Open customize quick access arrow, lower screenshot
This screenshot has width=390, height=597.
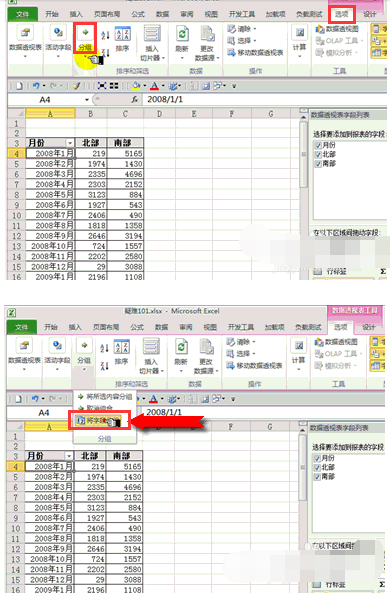coord(233,399)
